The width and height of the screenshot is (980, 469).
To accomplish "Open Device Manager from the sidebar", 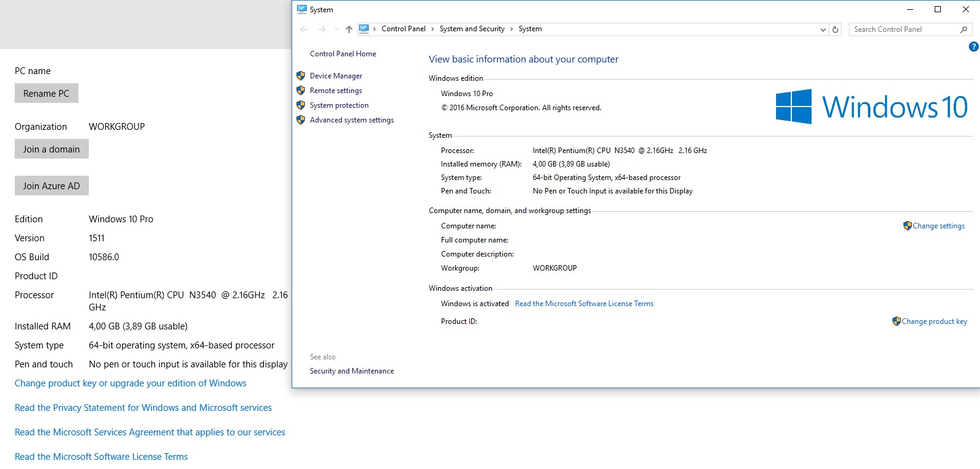I will pyautogui.click(x=336, y=76).
